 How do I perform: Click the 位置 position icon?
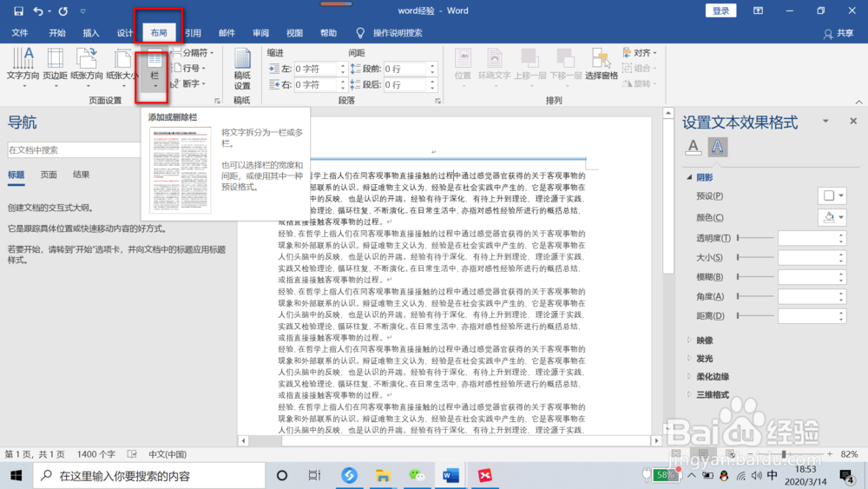pos(463,65)
